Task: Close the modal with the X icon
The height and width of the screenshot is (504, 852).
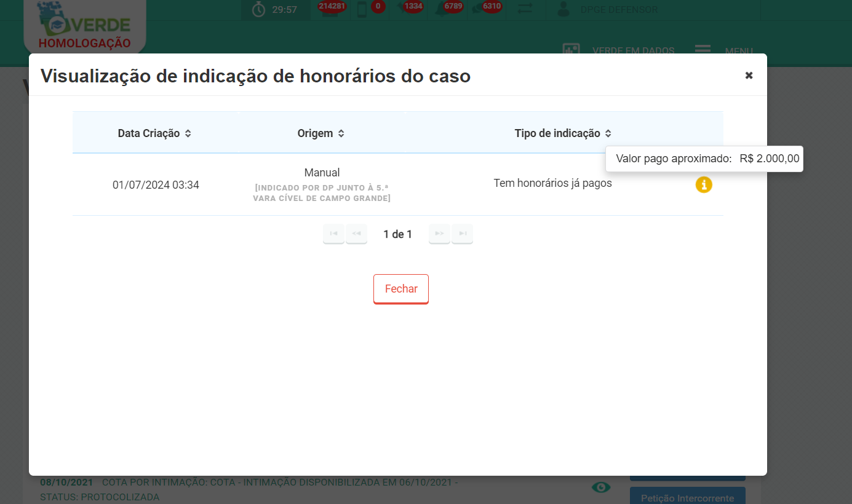Action: (749, 75)
